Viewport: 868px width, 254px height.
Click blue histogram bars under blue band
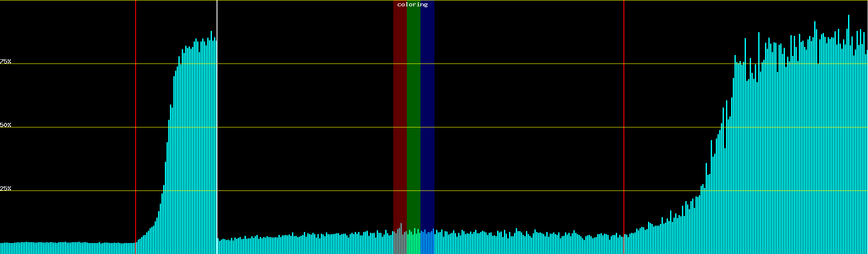(x=427, y=243)
